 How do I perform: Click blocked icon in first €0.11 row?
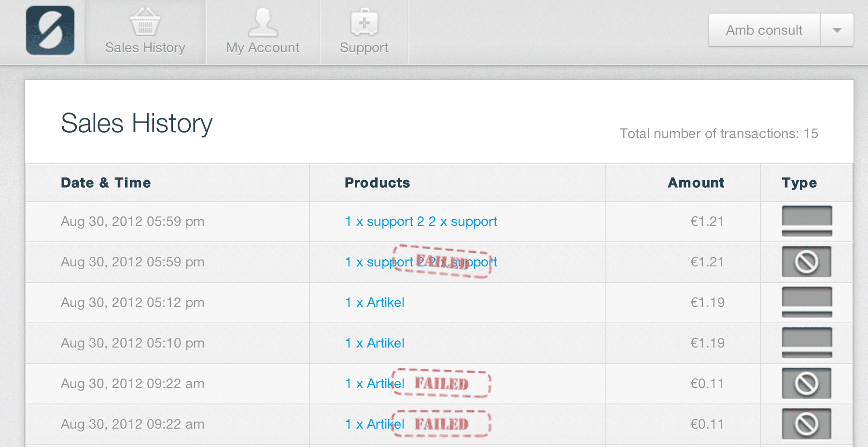click(807, 383)
